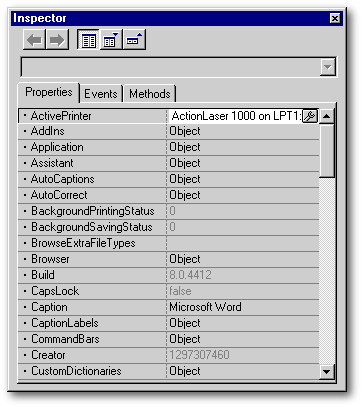Viewport: 362px width, 407px height.
Task: Click the back arrow navigation icon
Action: tap(34, 40)
